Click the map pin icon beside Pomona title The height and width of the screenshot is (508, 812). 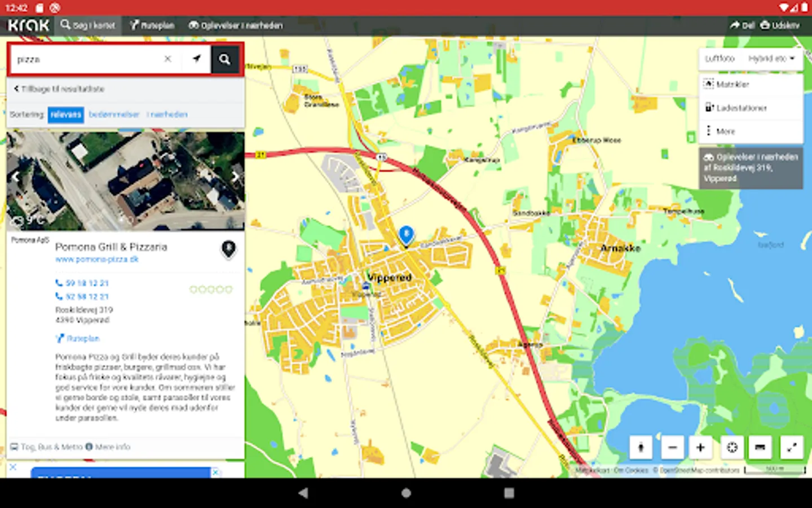click(228, 249)
